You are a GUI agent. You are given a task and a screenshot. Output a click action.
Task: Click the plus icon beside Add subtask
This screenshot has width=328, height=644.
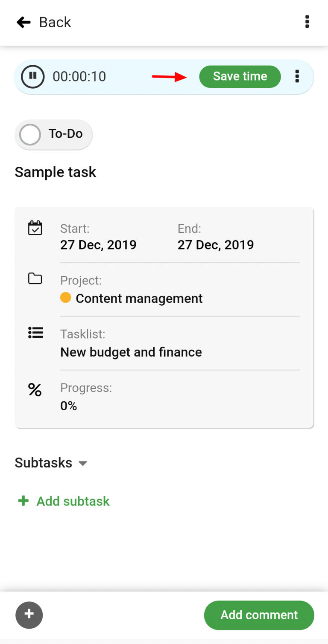[x=23, y=501]
